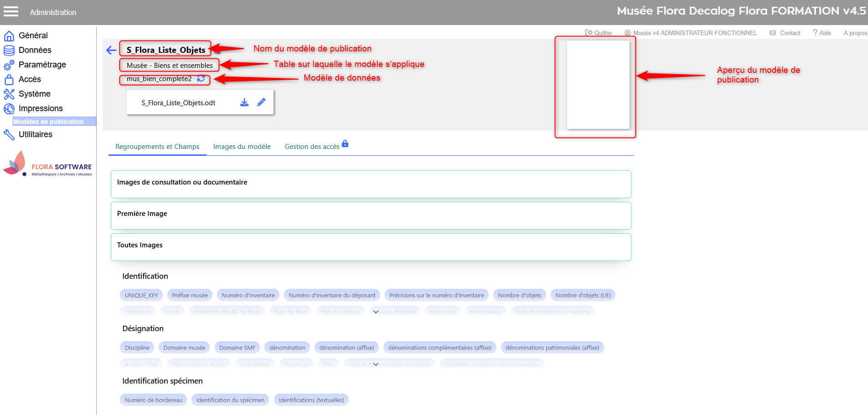
Task: Open Paramétrage via the gears icon
Action: click(x=9, y=65)
